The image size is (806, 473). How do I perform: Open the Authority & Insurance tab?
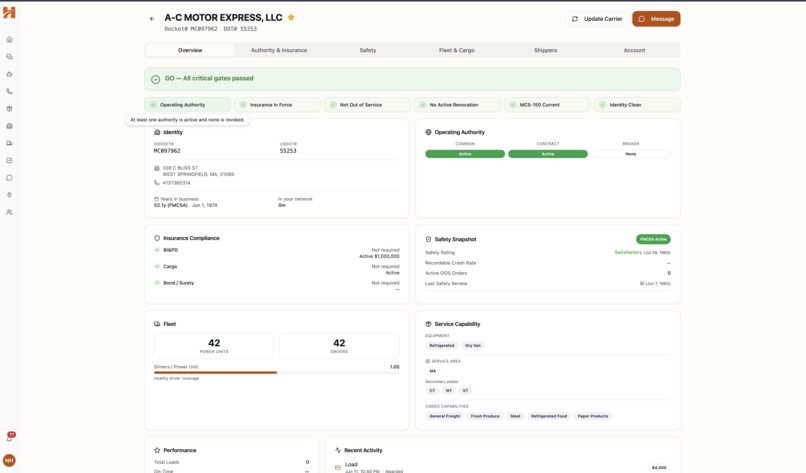[x=279, y=50]
